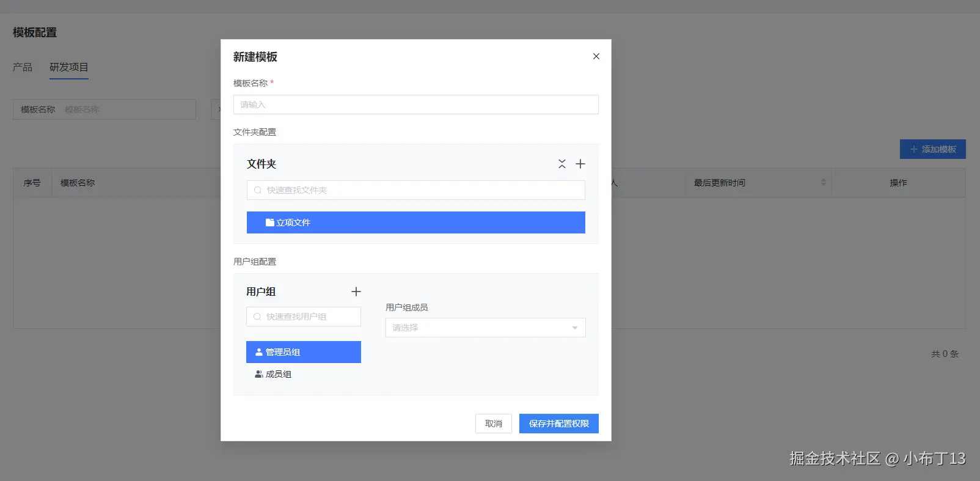Add a new folder with plus icon
Screen dimensions: 980x481
pyautogui.click(x=580, y=164)
